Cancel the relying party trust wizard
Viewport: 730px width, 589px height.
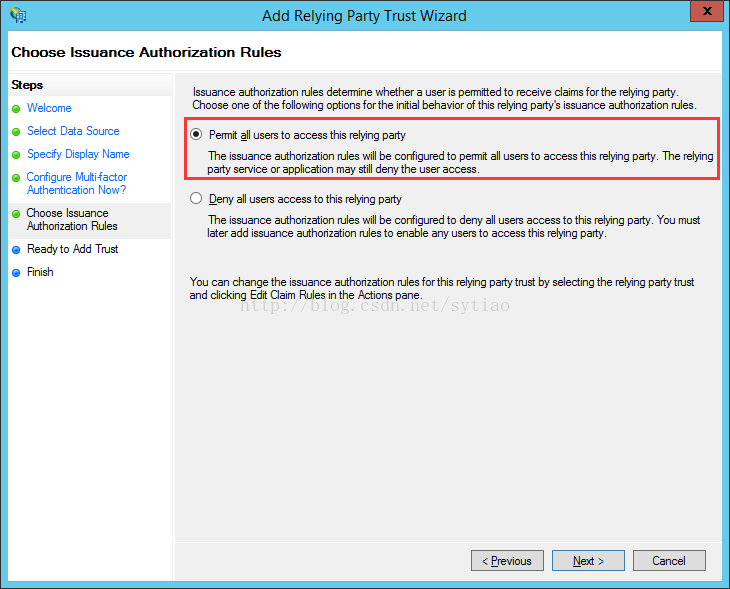[x=669, y=561]
